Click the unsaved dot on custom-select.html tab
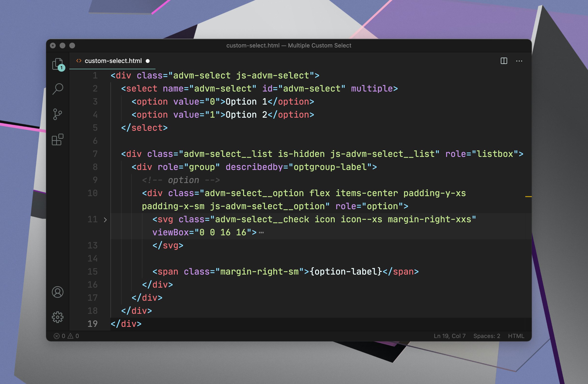588x384 pixels. [x=148, y=61]
